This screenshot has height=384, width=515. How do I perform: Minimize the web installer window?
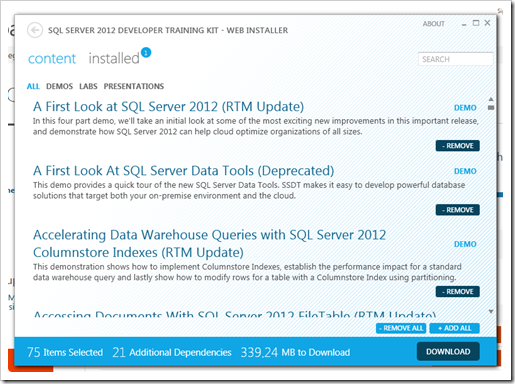[464, 24]
